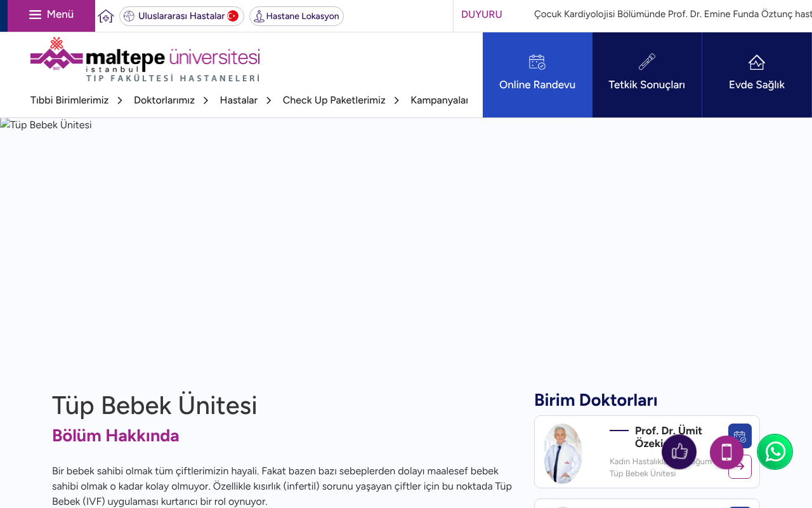Click appointment calendar icon on Ümit Özekici card

740,436
